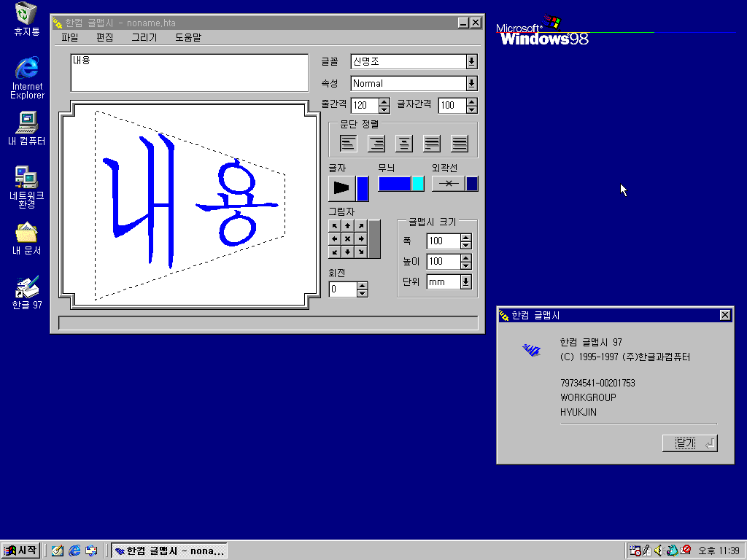
Task: Click the 휴지통 recycle bin desktop icon
Action: click(27, 20)
